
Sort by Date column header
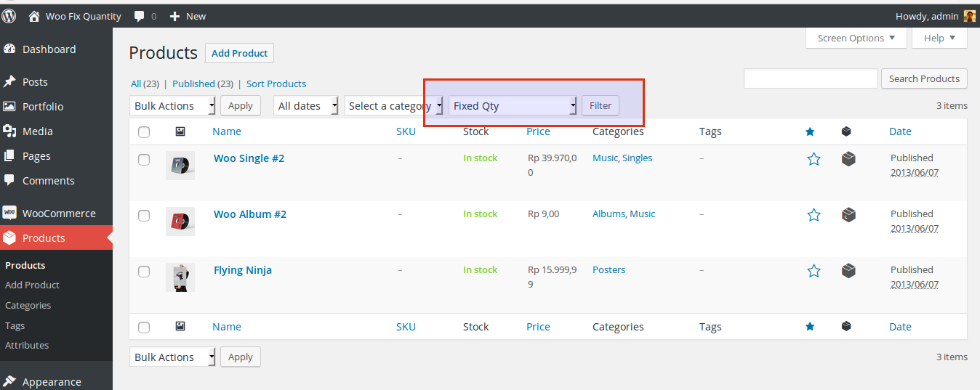[900, 131]
